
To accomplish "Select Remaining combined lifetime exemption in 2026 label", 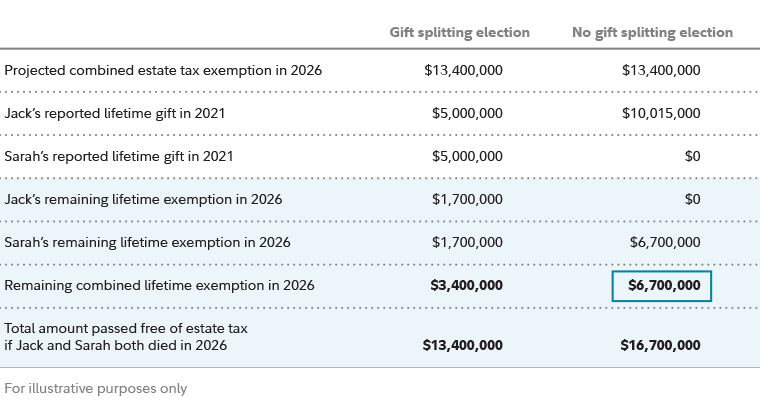I will click(x=159, y=286).
